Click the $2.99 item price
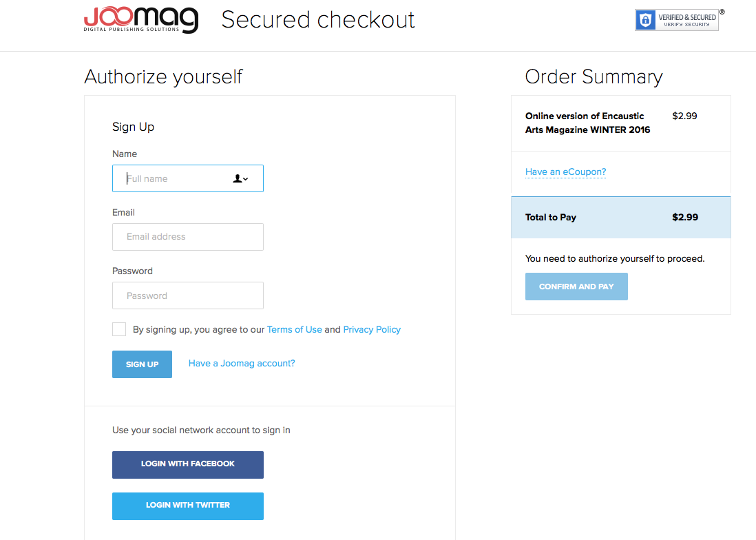The height and width of the screenshot is (540, 756). pos(684,116)
